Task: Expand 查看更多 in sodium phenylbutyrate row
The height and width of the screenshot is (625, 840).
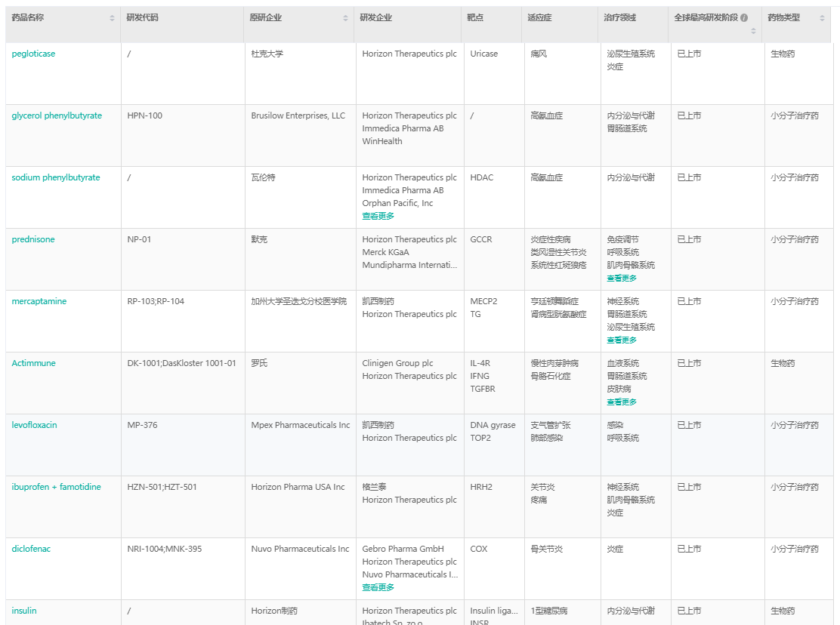Action: click(x=378, y=216)
